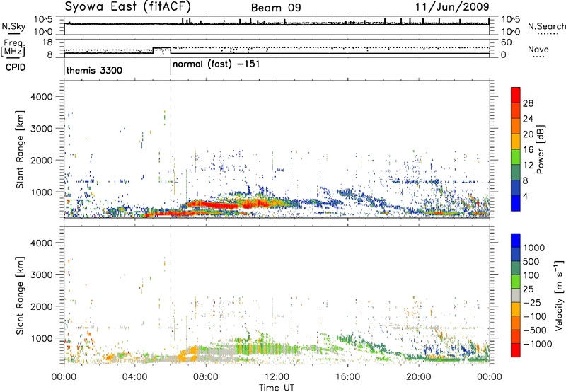Click the 'Syowa East (fitACF)' plot title

point(127,6)
